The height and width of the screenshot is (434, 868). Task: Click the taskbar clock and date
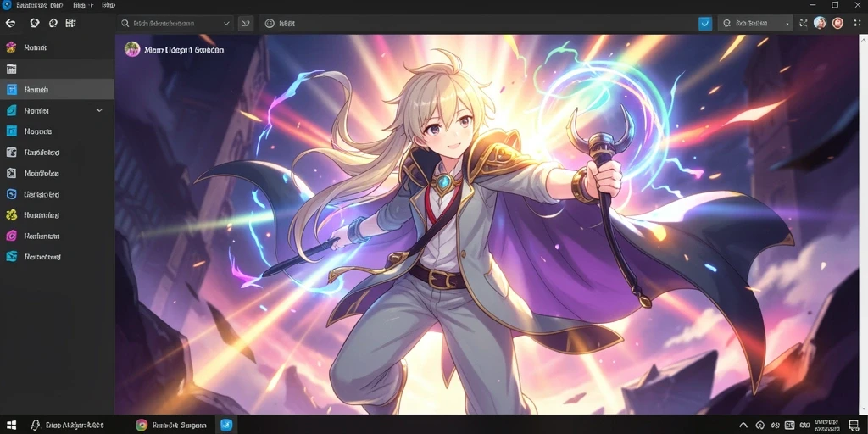click(x=826, y=425)
